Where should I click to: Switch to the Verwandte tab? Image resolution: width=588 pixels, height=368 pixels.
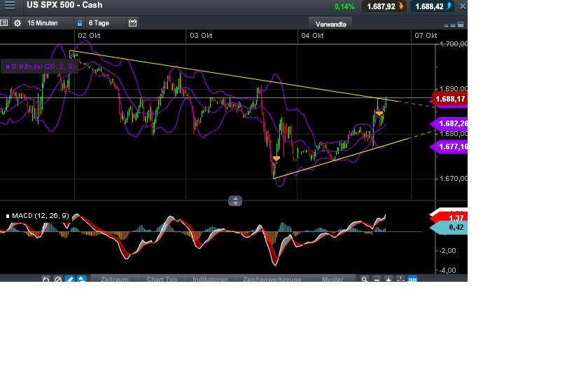[x=330, y=24]
